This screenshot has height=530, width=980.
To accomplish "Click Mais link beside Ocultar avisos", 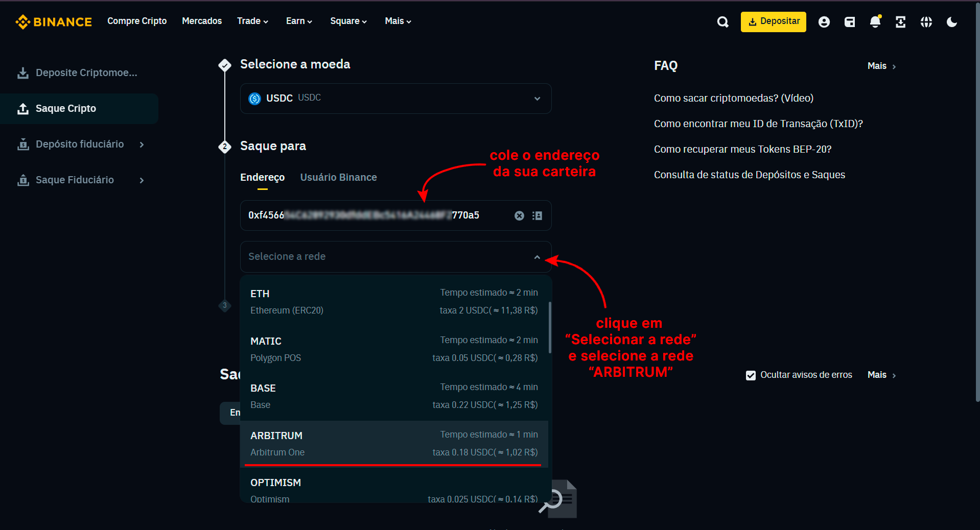I will coord(882,375).
